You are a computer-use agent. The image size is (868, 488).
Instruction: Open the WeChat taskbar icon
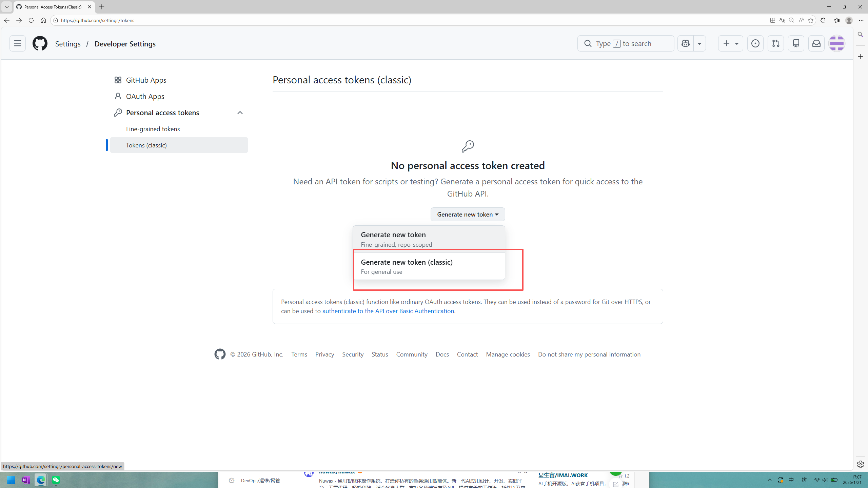pyautogui.click(x=56, y=480)
